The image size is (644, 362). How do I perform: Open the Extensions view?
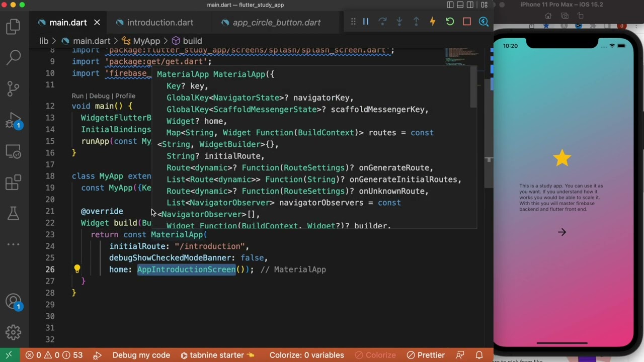click(x=14, y=182)
